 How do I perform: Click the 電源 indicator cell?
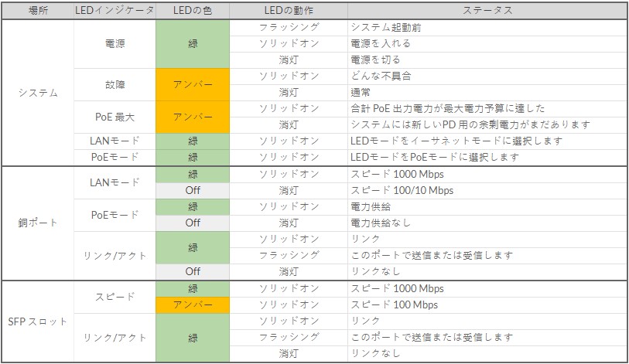[115, 44]
